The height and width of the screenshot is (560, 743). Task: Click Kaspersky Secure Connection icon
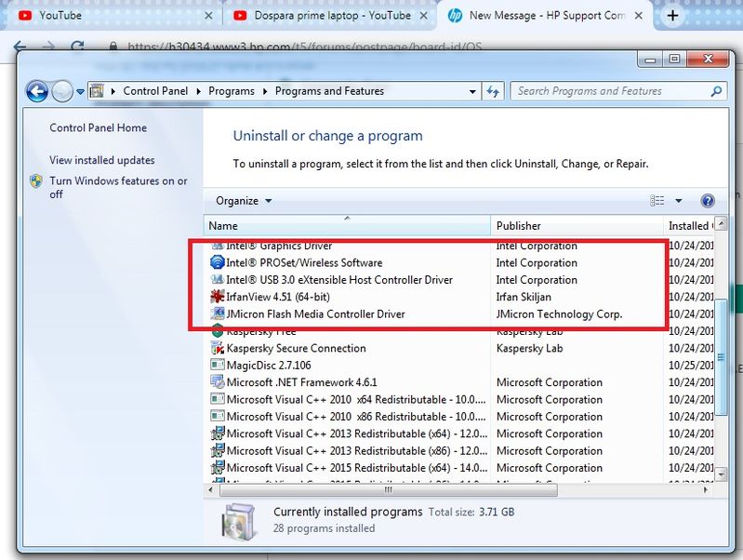217,348
